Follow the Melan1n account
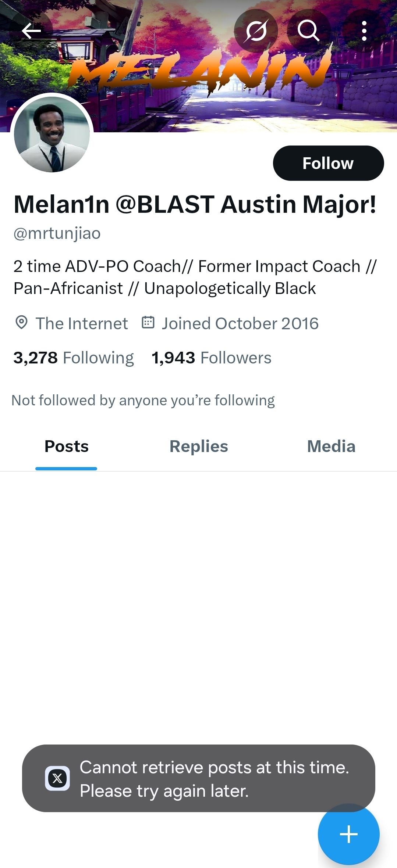Screen dimensions: 397x868 328,163
